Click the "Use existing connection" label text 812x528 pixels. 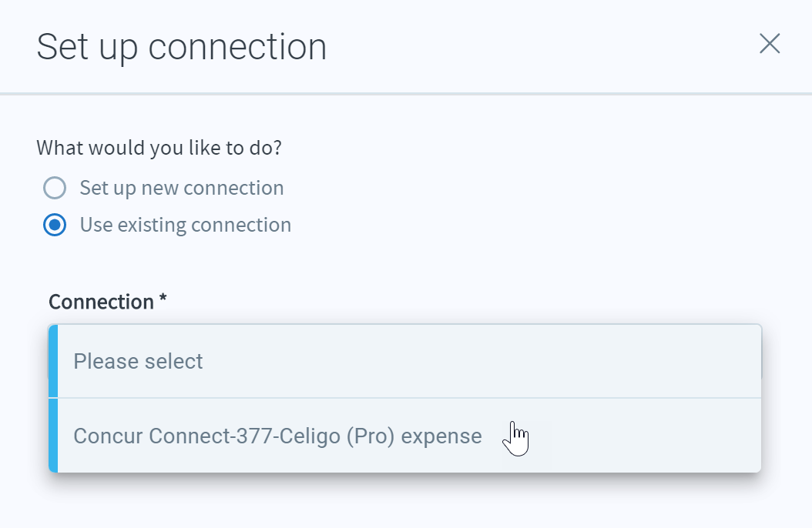click(186, 225)
